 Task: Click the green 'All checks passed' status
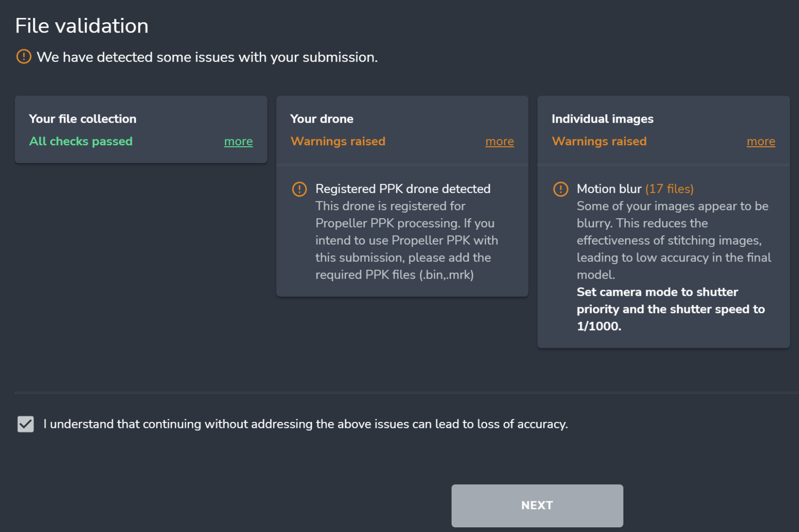(81, 141)
